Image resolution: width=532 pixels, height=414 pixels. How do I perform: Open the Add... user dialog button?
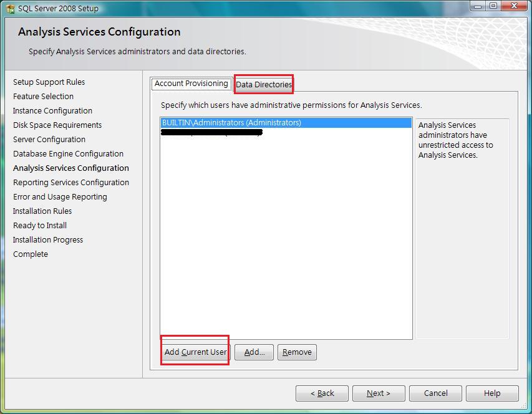pos(254,352)
